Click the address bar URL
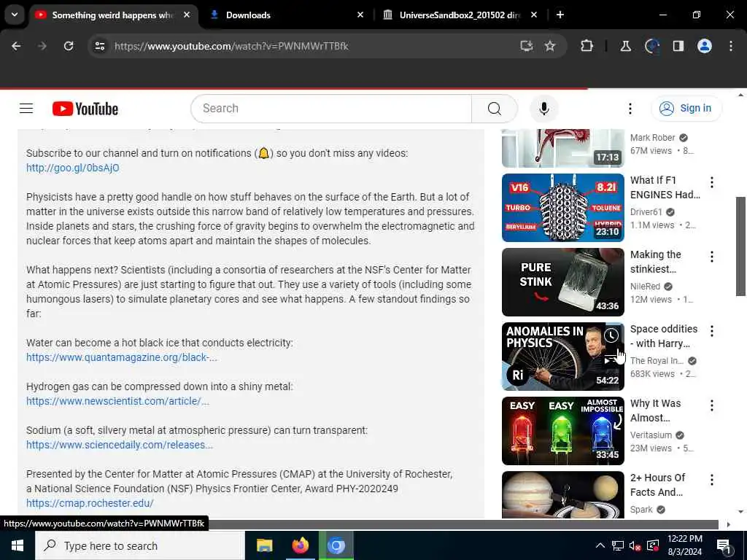 click(x=231, y=46)
